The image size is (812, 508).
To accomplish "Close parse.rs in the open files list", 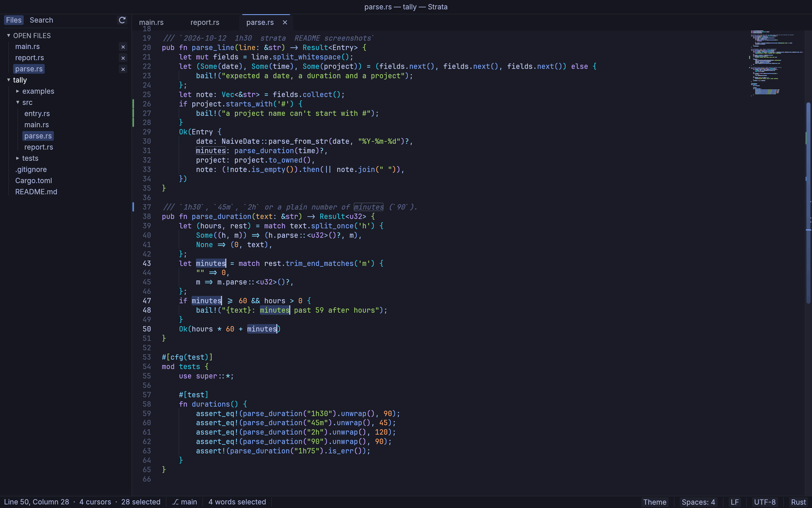I will tap(123, 69).
